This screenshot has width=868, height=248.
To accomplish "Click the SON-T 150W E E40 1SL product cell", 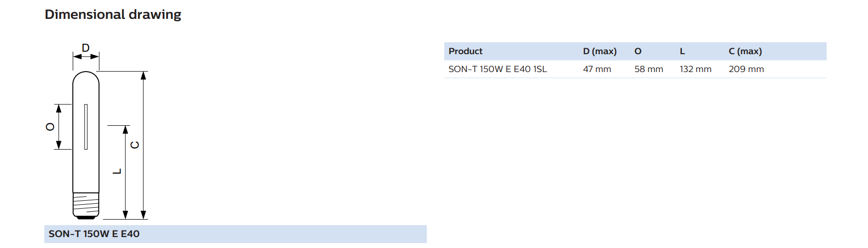I will click(497, 69).
